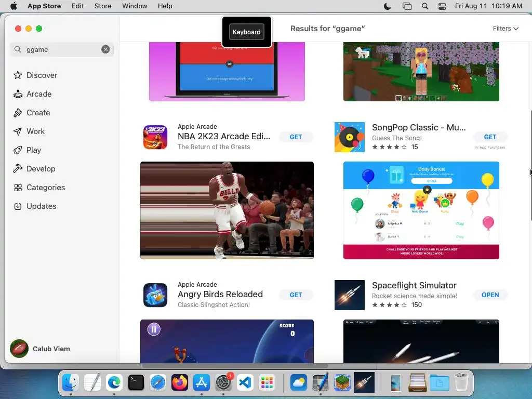The height and width of the screenshot is (399, 532).
Task: Open System Preferences from the Dock
Action: (x=223, y=383)
